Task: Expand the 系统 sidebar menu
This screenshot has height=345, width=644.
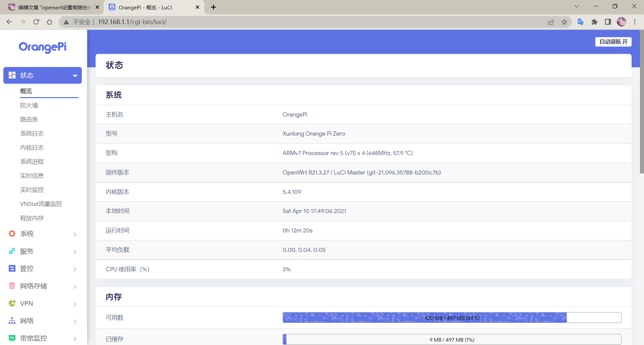Action: click(x=43, y=234)
